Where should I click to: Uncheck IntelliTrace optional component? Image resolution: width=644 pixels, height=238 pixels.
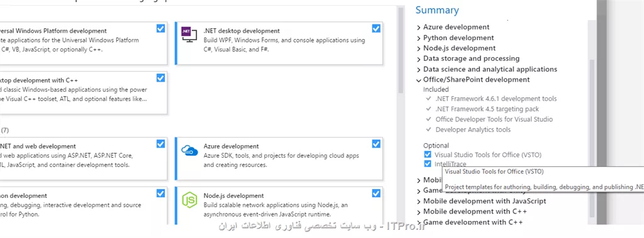tap(428, 164)
